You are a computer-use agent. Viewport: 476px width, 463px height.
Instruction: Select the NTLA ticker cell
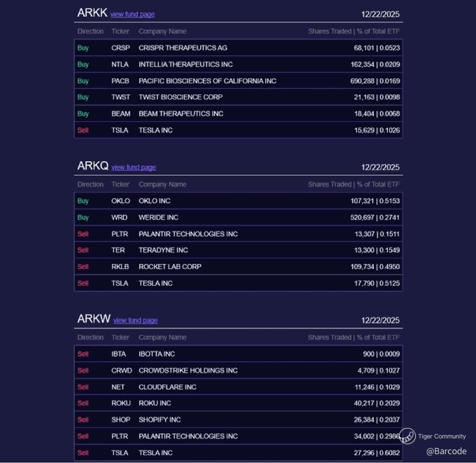click(x=120, y=64)
